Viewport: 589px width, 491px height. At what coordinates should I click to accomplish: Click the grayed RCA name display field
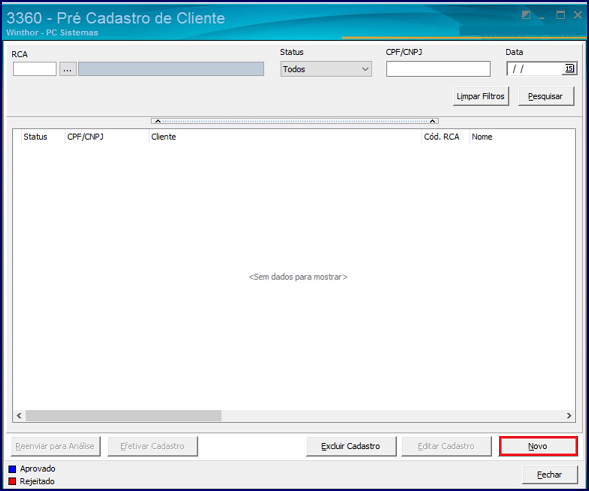(171, 69)
